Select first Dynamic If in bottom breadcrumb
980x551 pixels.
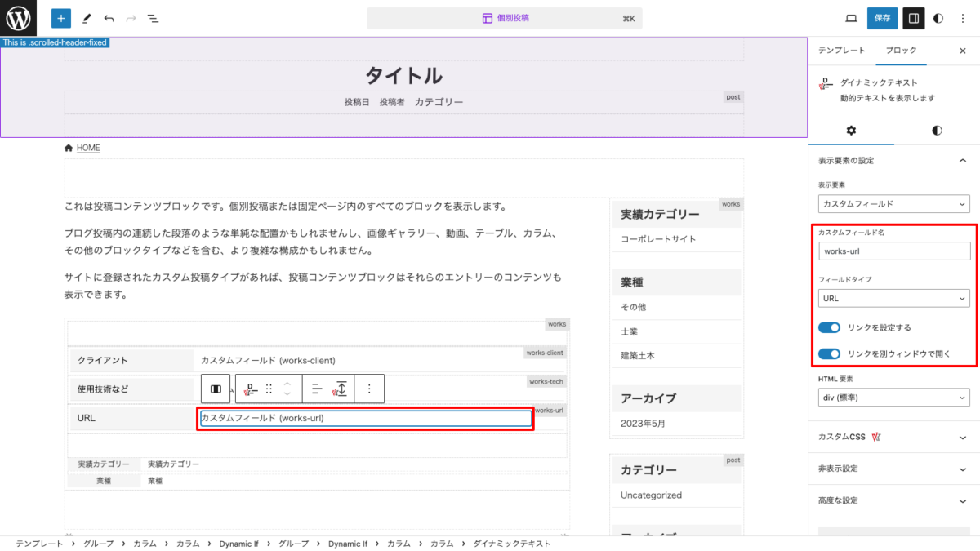[x=239, y=543]
